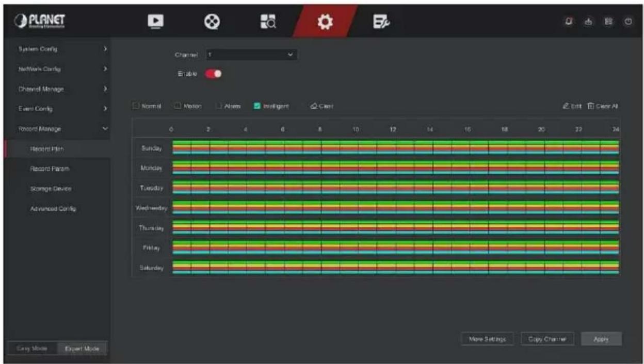Click the hour 12 timeline label

[x=392, y=129]
